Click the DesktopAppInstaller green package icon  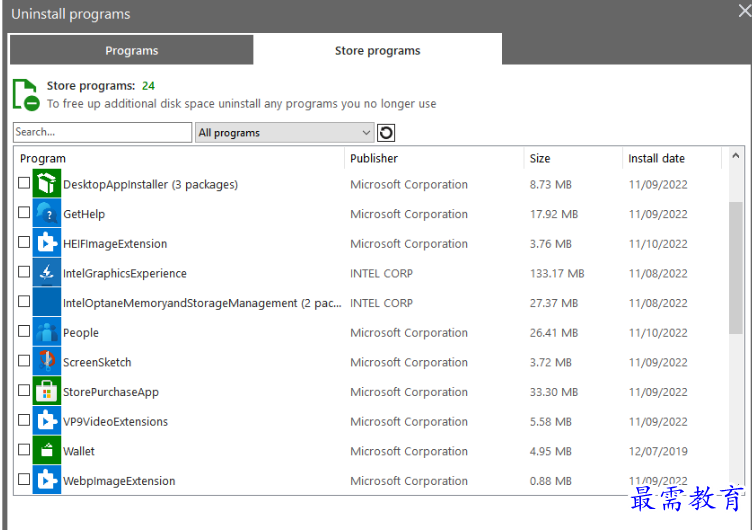pos(47,183)
